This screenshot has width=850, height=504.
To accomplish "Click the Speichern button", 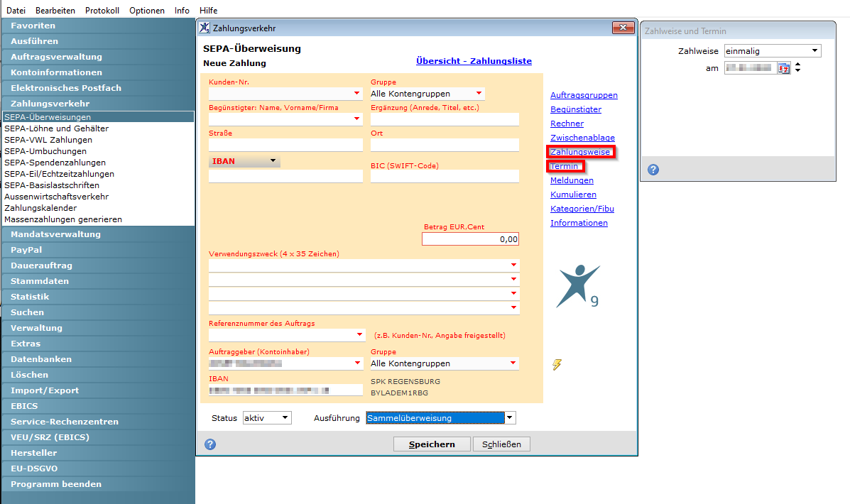I will tap(432, 444).
